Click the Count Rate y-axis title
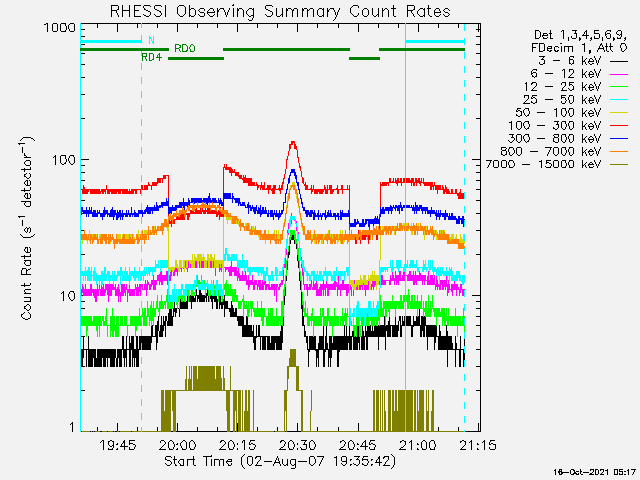This screenshot has height=480, width=640. tap(27, 229)
